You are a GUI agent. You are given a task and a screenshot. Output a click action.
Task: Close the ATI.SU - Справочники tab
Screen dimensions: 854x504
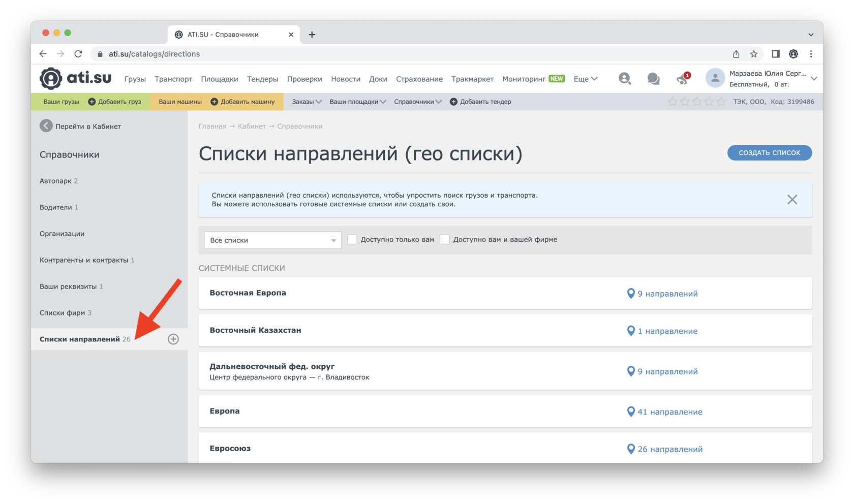click(291, 35)
